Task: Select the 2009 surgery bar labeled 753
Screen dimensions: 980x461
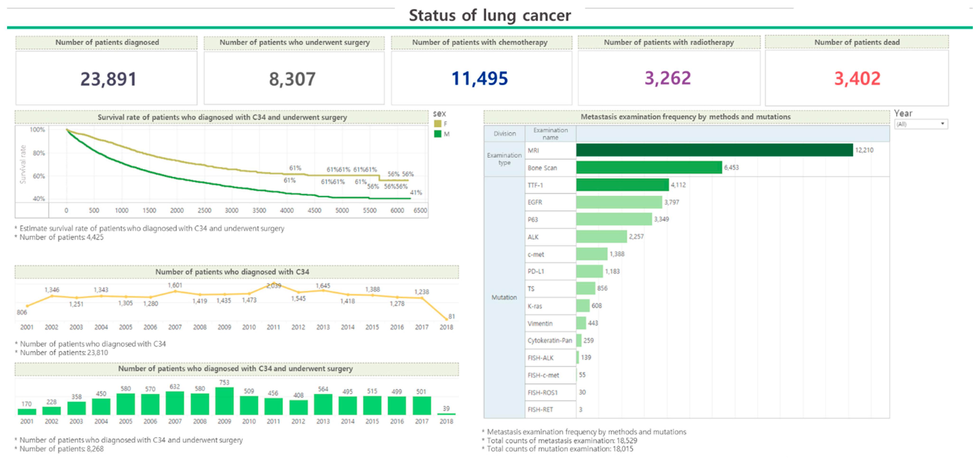Action: pyautogui.click(x=224, y=401)
